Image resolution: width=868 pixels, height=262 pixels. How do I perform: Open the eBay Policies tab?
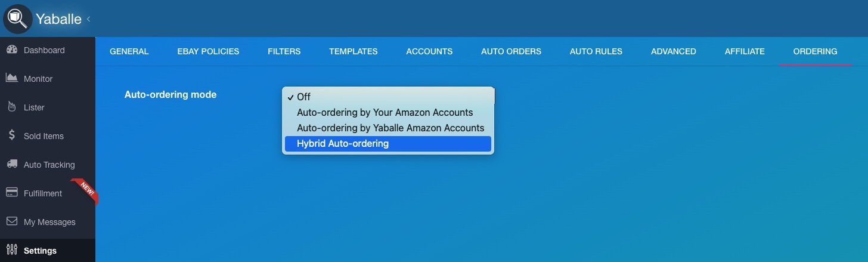point(208,51)
